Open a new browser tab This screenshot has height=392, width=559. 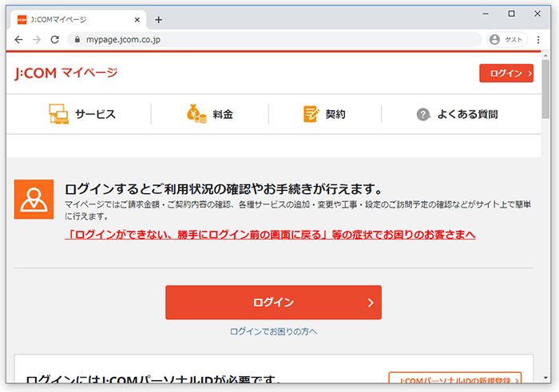pos(159,20)
